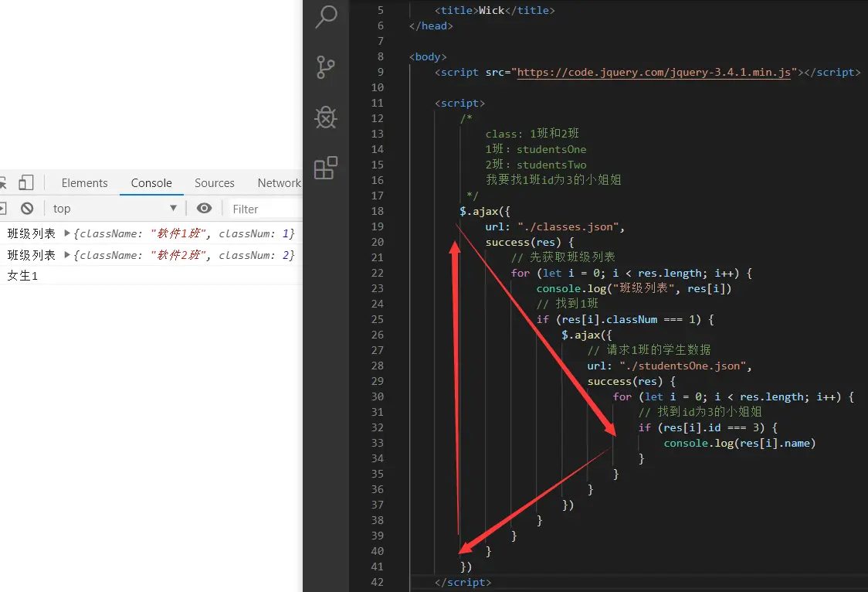Click the first 班级列表 console log label

[x=31, y=233]
